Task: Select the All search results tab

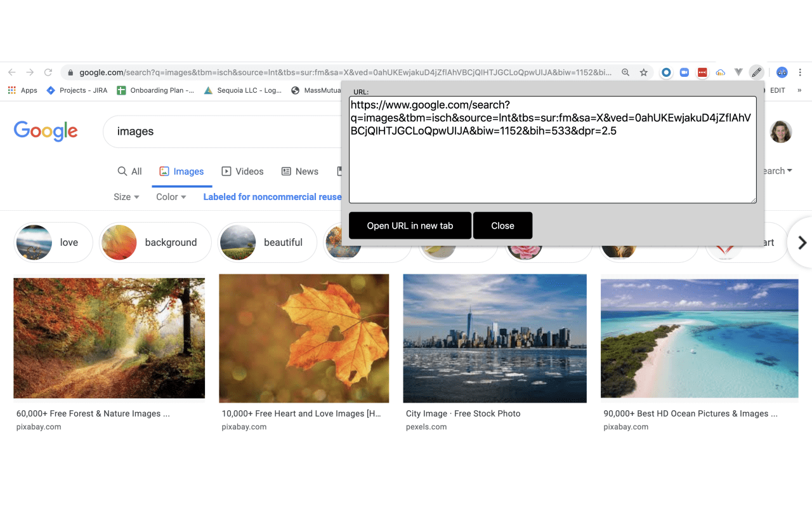Action: (129, 171)
